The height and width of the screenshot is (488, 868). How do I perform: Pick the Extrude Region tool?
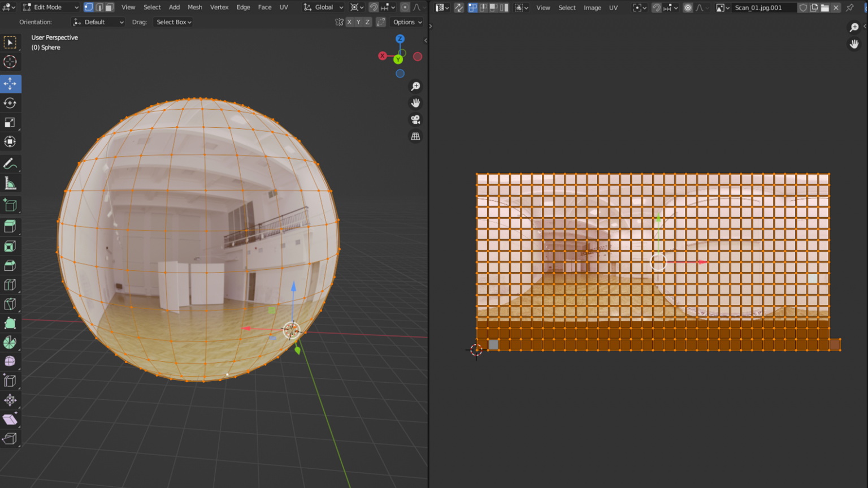(x=10, y=226)
